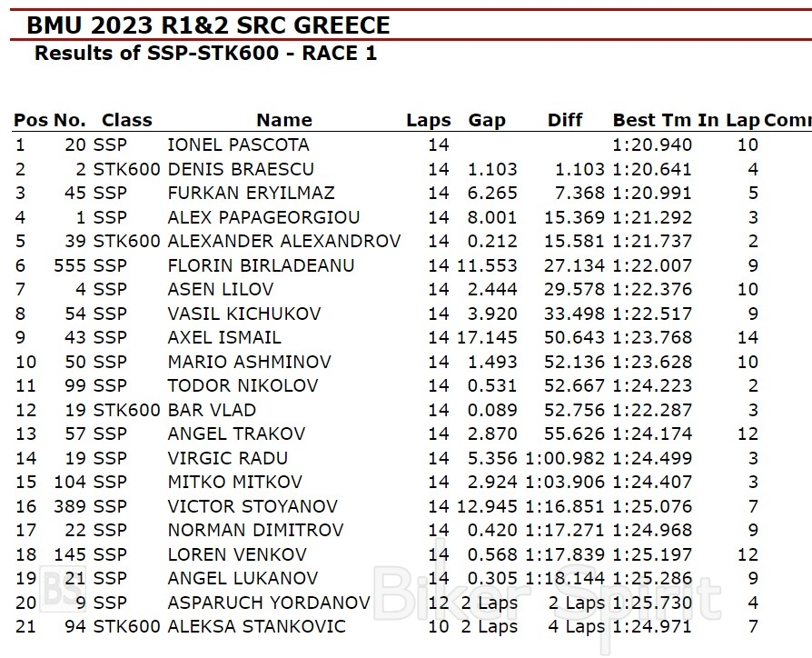Select rider name IONEL PASCOTA
Screen dimensions: 812x658
point(238,145)
